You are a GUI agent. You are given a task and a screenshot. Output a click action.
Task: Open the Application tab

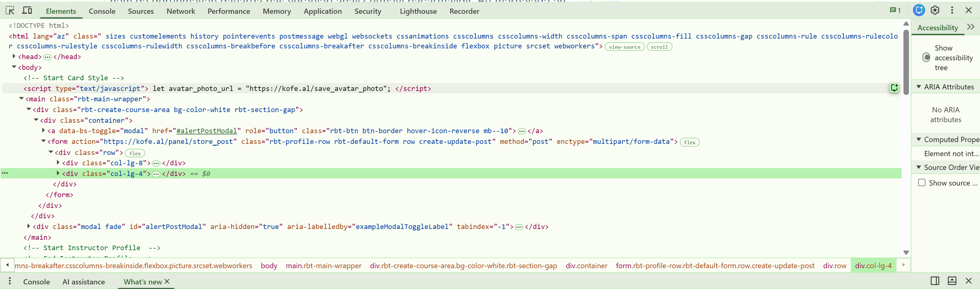click(x=322, y=11)
